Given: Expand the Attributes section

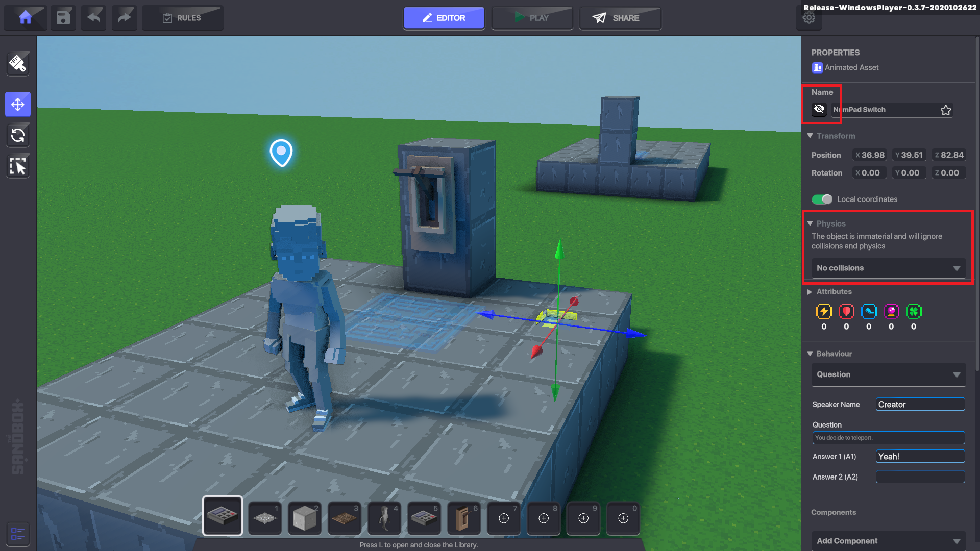Looking at the screenshot, I should [x=834, y=292].
